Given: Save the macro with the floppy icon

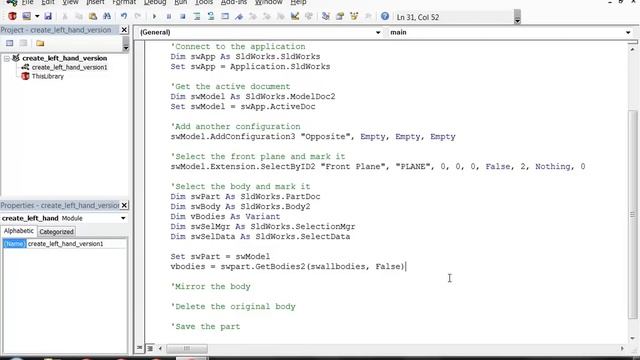Looking at the screenshot, I should point(48,16).
